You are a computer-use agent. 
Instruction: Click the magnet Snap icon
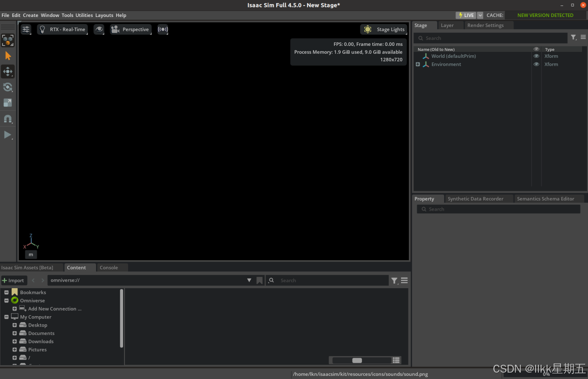pyautogui.click(x=8, y=119)
